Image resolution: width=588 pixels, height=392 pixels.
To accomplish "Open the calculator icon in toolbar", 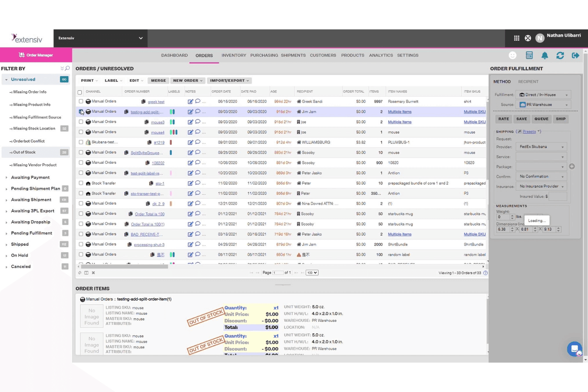I will [529, 56].
